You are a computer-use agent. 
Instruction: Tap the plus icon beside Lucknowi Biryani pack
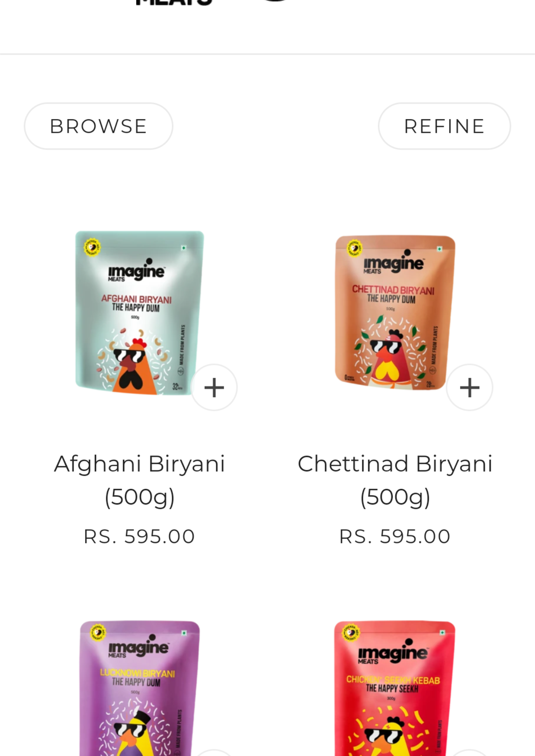click(214, 753)
